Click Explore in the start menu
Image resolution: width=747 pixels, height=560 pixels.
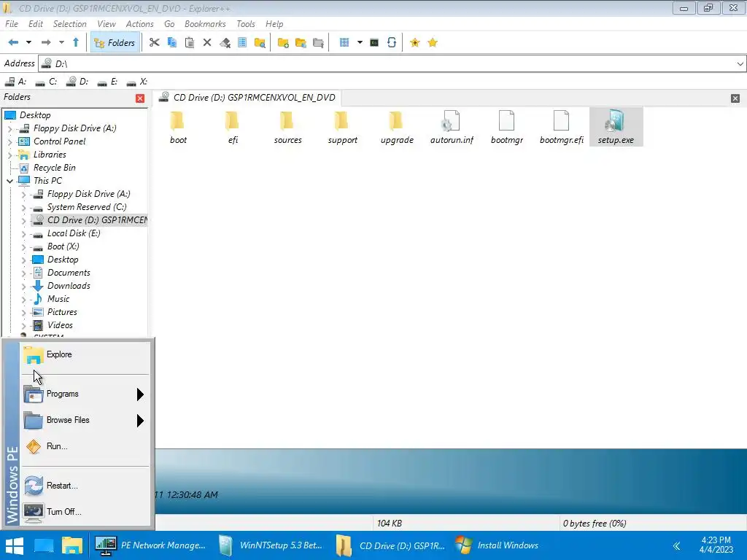point(85,354)
